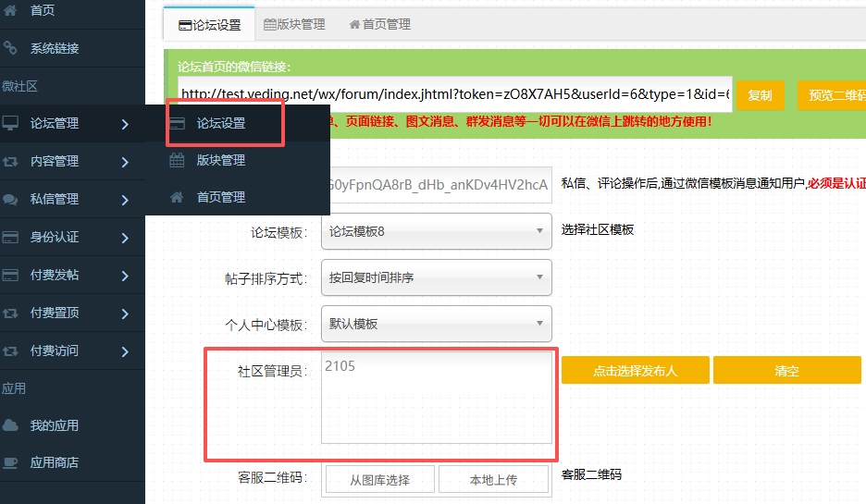This screenshot has width=866, height=504.
Task: Click the 复制 button
Action: (x=760, y=95)
